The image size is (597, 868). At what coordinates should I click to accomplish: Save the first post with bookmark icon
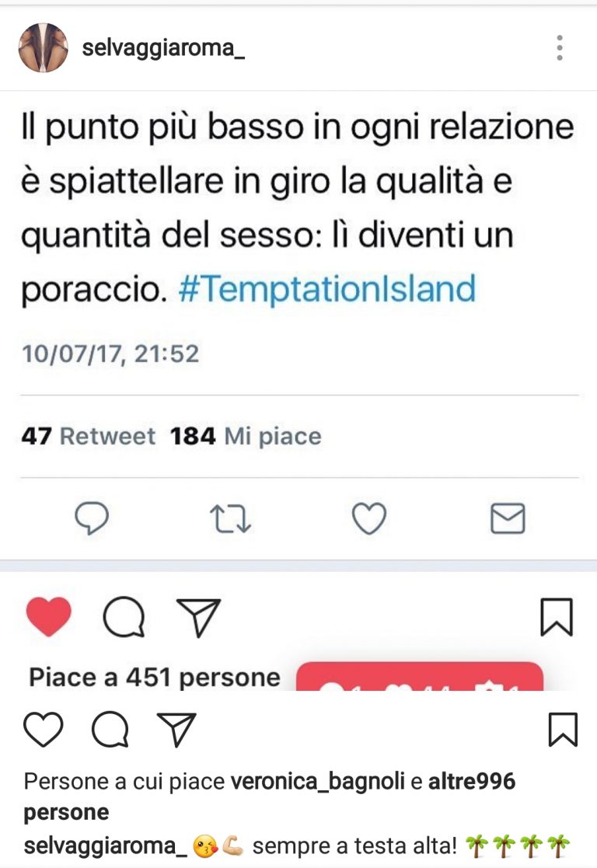pyautogui.click(x=557, y=617)
